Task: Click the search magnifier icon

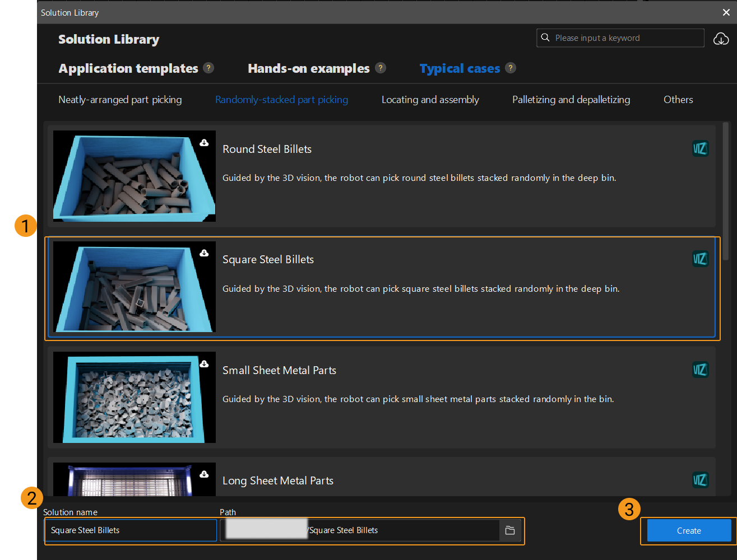Action: click(545, 38)
